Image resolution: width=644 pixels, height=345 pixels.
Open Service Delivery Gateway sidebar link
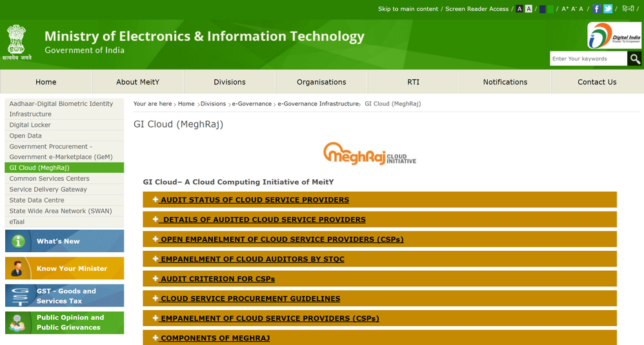coord(64,190)
